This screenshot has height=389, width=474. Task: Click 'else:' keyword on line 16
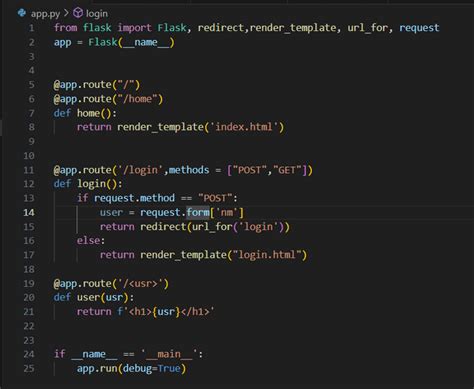91,241
